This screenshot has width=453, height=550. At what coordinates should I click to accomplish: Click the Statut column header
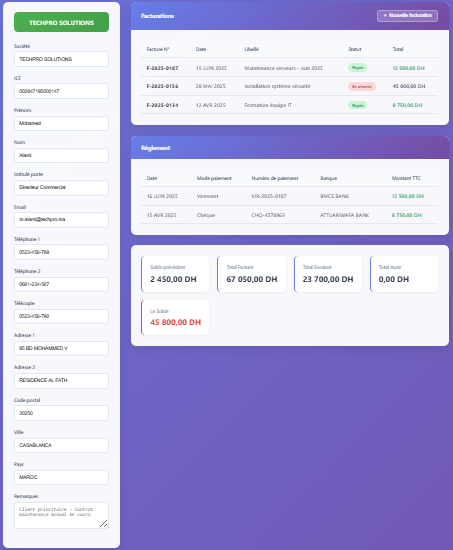pyautogui.click(x=354, y=49)
